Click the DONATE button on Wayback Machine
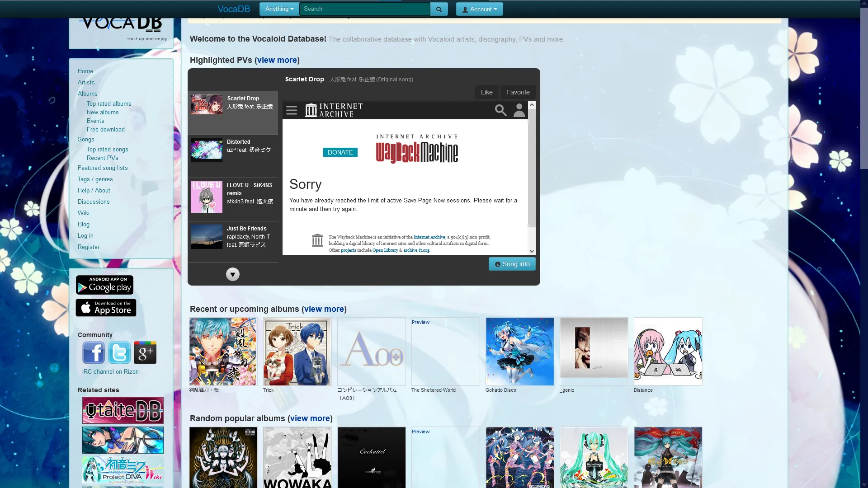Image resolution: width=868 pixels, height=488 pixels. 340,152
